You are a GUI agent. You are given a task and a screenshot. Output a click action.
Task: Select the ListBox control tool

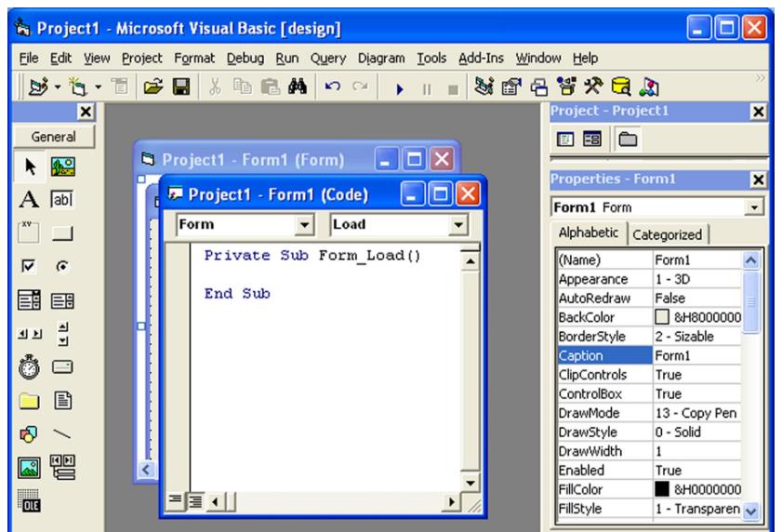63,300
